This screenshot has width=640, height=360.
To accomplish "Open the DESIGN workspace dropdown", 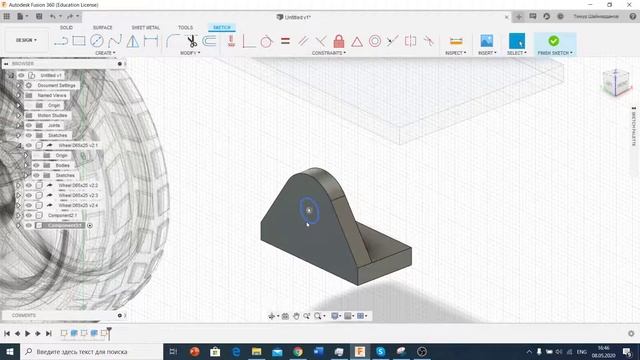I will tap(26, 40).
